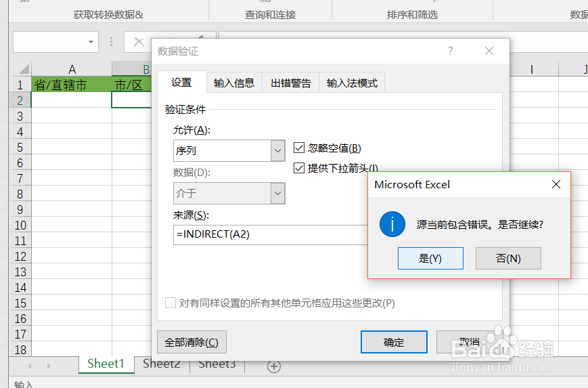Add a new sheet with plus icon
Screen dimensions: 588x388
point(274,366)
